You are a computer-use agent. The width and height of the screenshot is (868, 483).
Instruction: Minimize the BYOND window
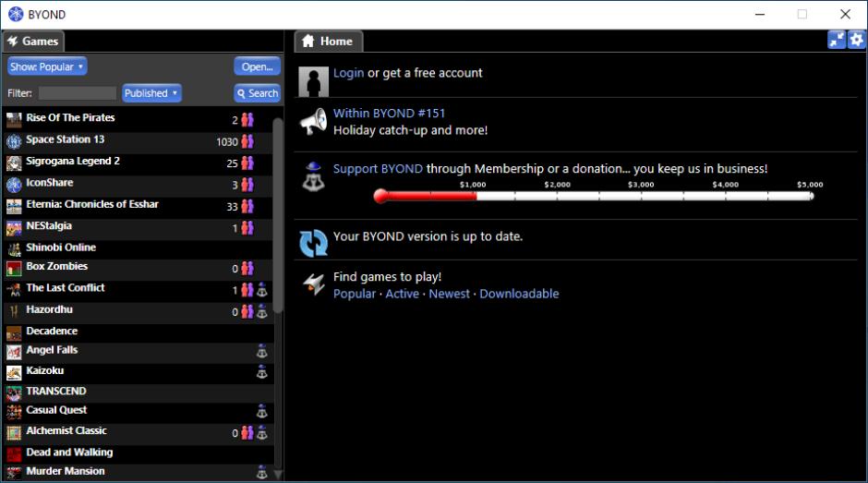[760, 15]
